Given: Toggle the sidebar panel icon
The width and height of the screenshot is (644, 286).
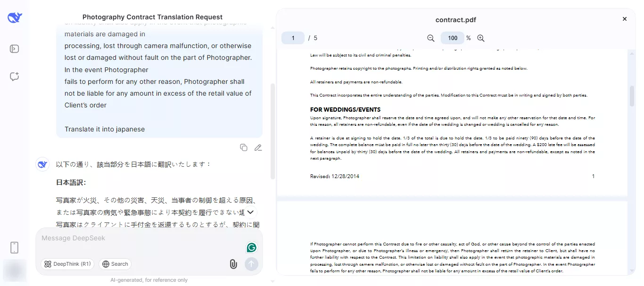Looking at the screenshot, I should [x=14, y=49].
